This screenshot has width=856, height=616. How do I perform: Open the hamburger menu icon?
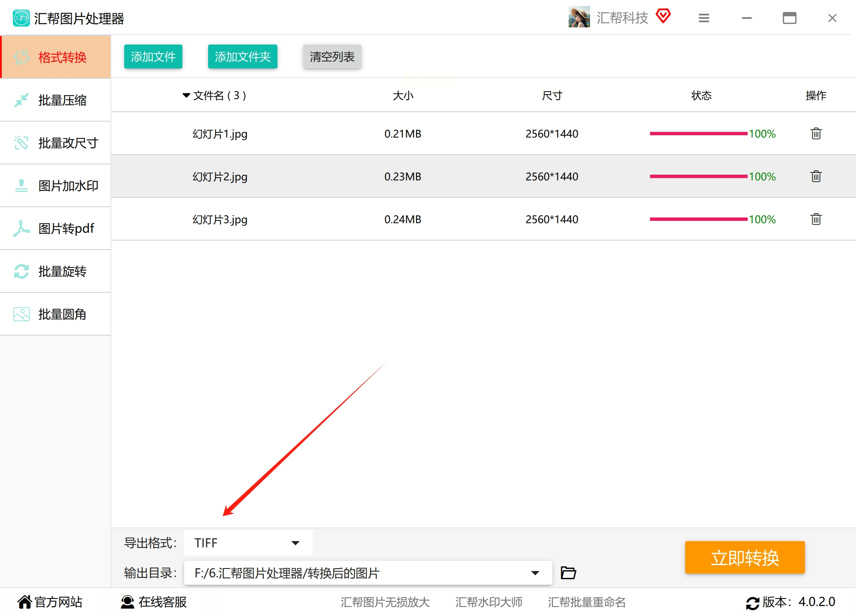tap(704, 18)
